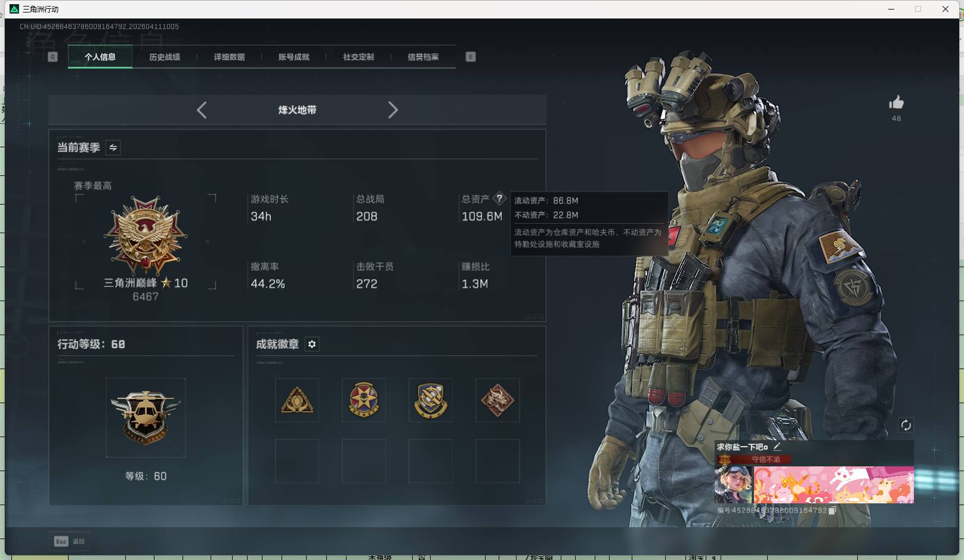Open the 总资产 help question mark icon
The height and width of the screenshot is (560, 964).
pos(499,198)
